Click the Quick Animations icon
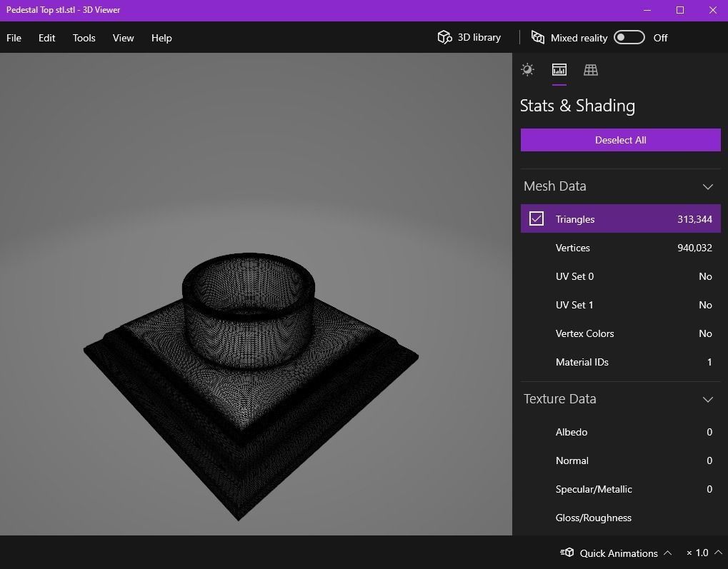This screenshot has height=569, width=728. [x=567, y=553]
